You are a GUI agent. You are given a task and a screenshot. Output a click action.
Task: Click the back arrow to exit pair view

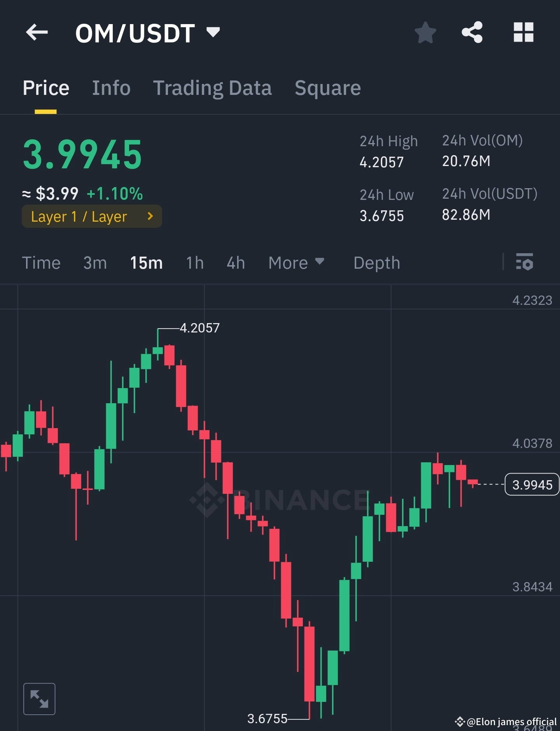click(37, 32)
